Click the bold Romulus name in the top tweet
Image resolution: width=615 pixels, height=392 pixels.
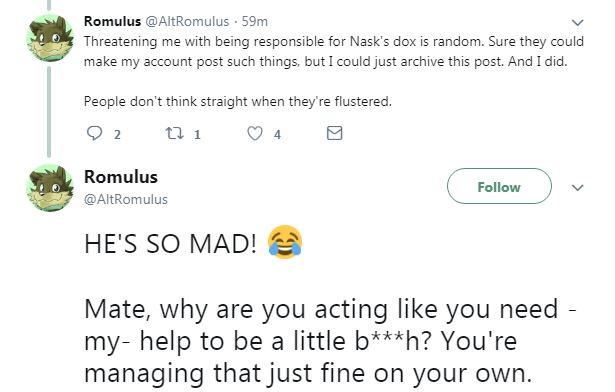pyautogui.click(x=113, y=21)
